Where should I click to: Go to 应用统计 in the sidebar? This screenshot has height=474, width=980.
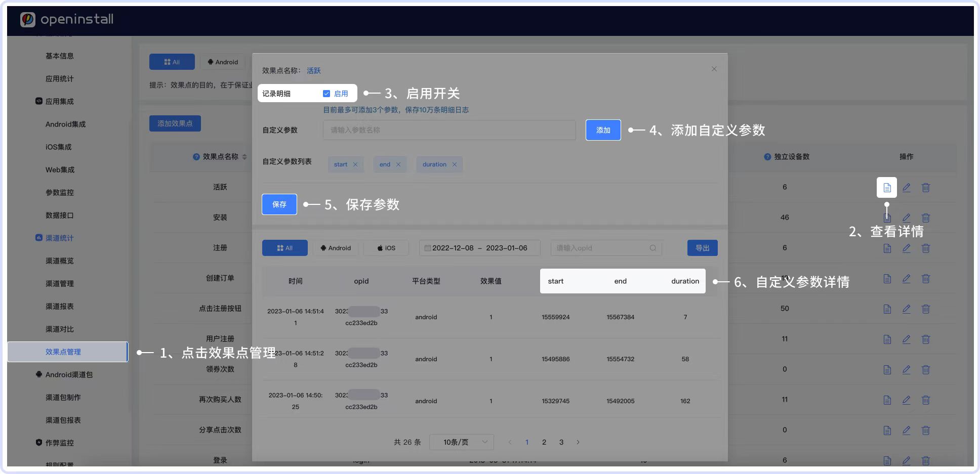pos(60,78)
